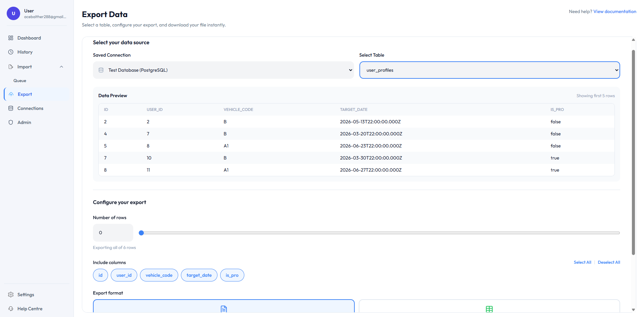
Task: Click Deselect All for columns
Action: click(x=609, y=262)
